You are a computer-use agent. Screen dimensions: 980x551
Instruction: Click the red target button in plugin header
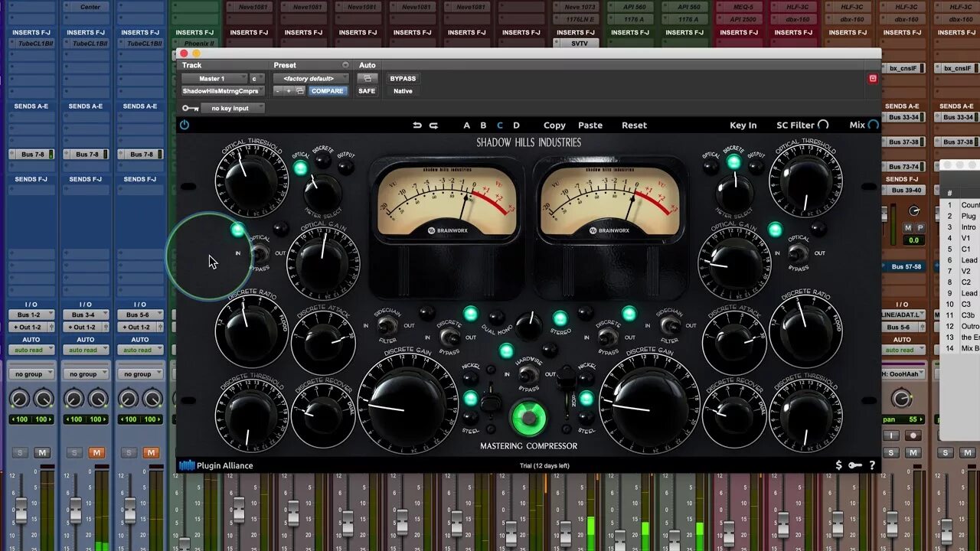point(873,79)
